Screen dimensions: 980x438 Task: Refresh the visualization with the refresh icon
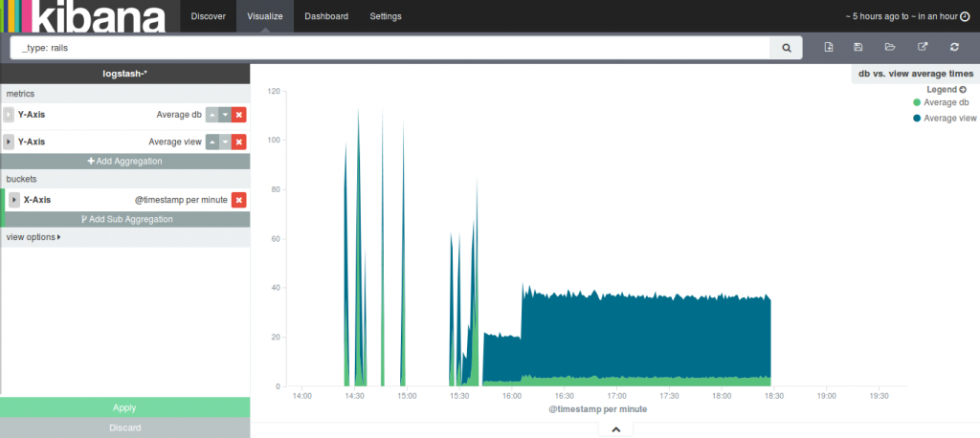[x=953, y=47]
